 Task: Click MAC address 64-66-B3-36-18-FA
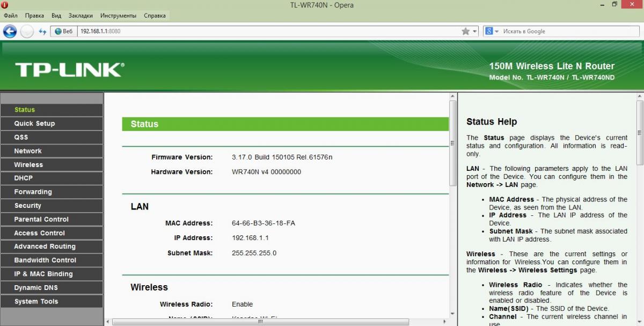264,223
